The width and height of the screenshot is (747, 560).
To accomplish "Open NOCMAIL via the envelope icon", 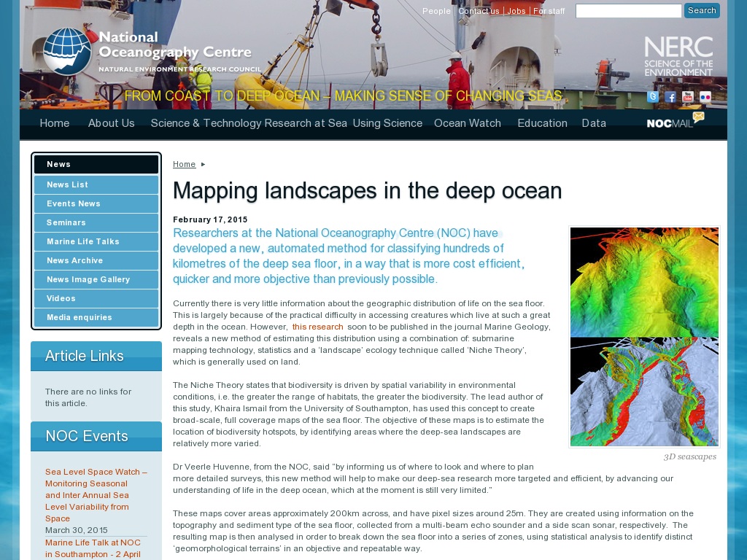I will (x=698, y=117).
